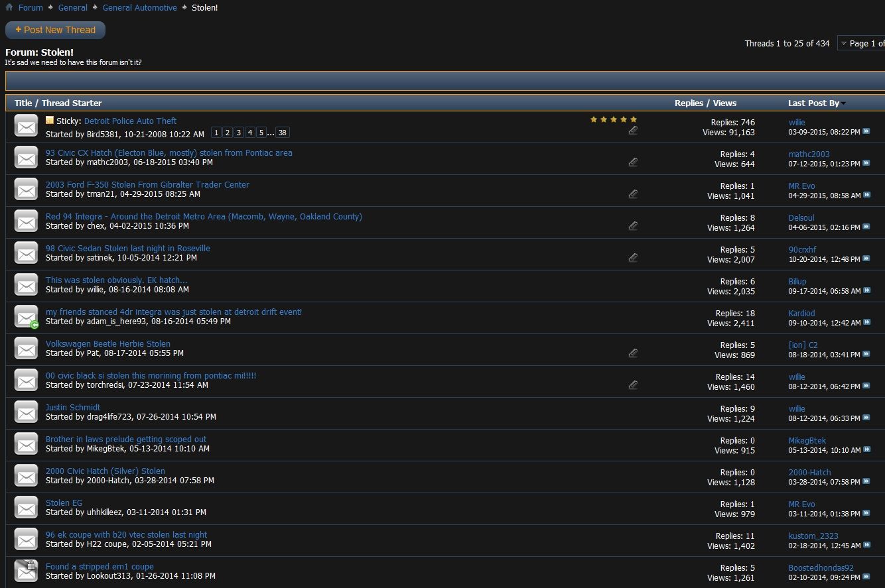The height and width of the screenshot is (588, 885).
Task: Click the home icon in the breadcrumb
Action: (9, 7)
